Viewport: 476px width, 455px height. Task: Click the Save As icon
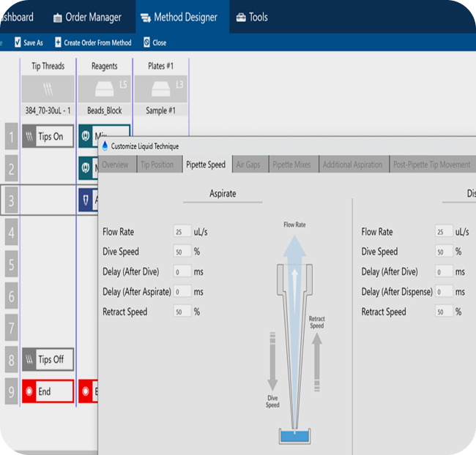pyautogui.click(x=18, y=42)
